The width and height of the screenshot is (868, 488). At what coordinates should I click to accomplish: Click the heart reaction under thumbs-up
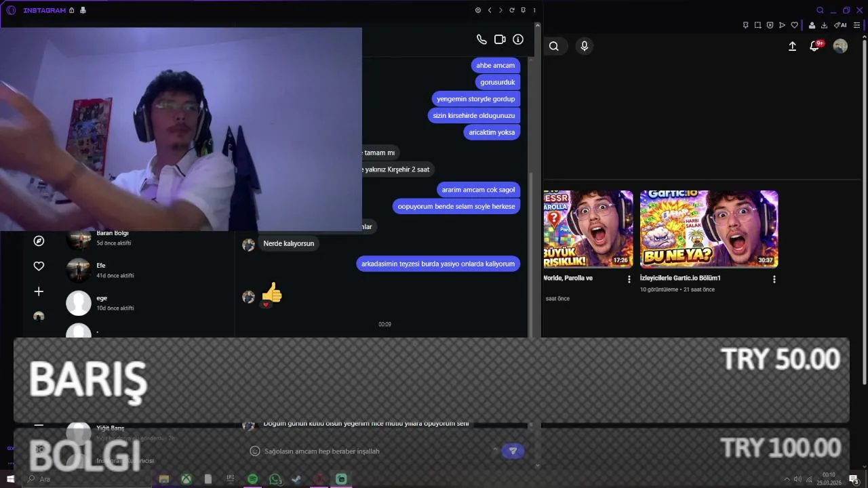[x=266, y=305]
